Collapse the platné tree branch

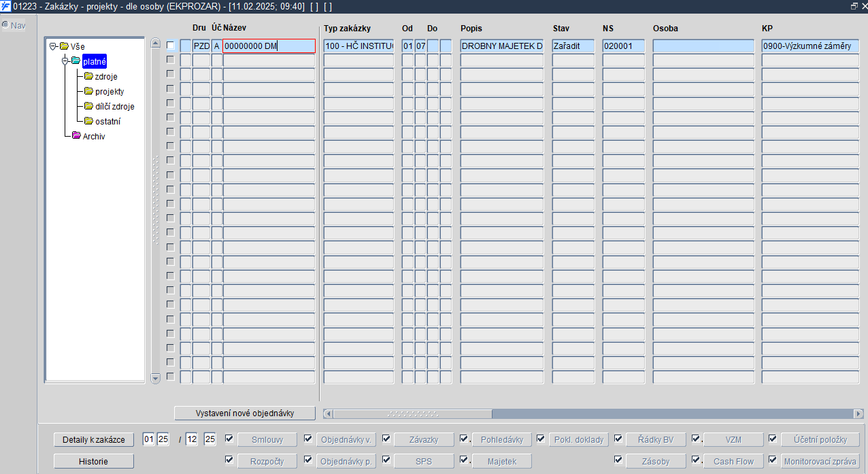point(65,61)
